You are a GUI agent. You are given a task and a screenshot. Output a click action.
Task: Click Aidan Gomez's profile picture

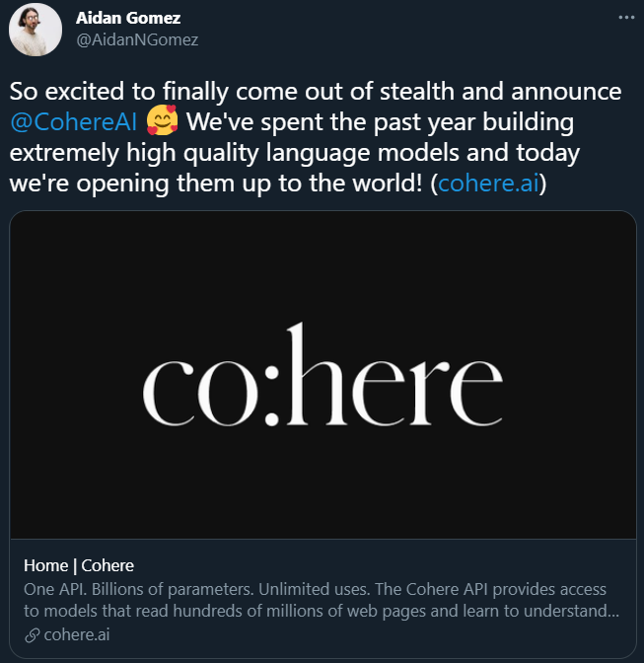[36, 31]
